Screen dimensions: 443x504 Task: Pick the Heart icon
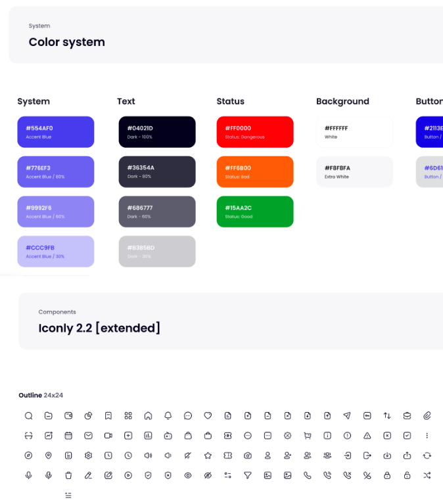click(208, 415)
